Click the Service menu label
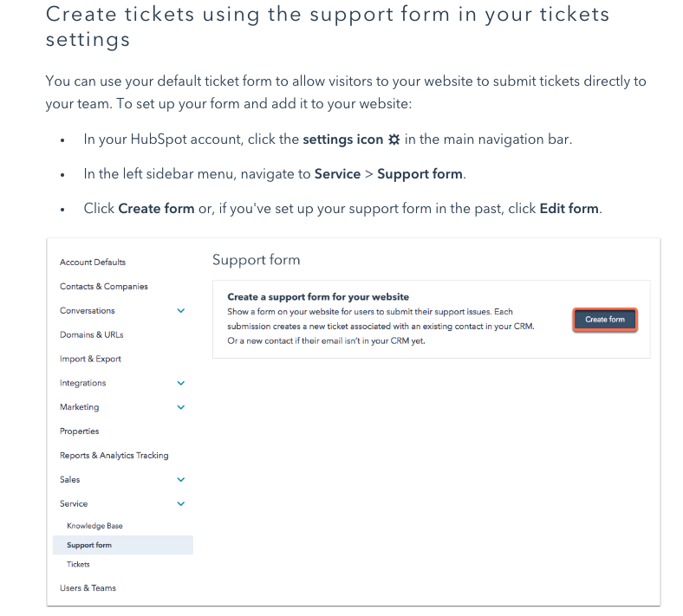This screenshot has width=683, height=616. pyautogui.click(x=74, y=503)
